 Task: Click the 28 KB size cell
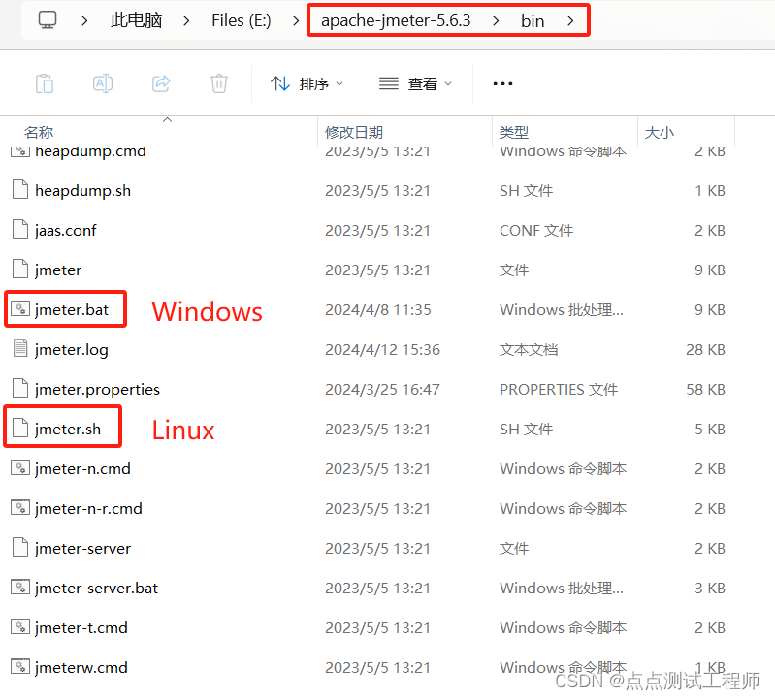point(705,350)
